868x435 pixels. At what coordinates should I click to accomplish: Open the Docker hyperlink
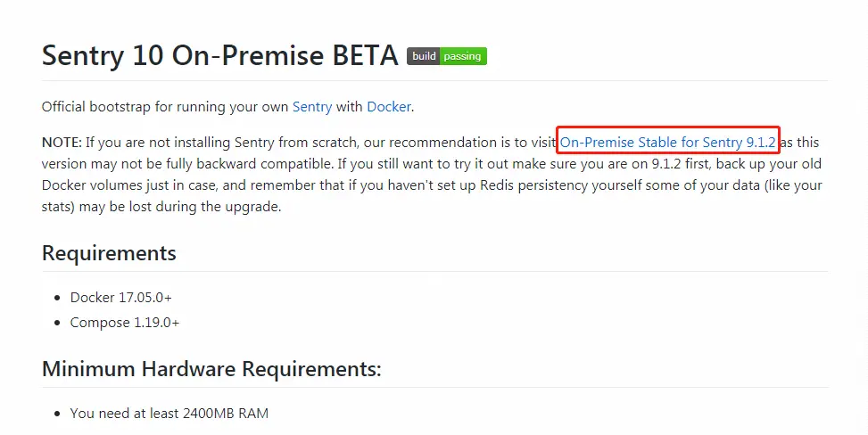pos(389,107)
